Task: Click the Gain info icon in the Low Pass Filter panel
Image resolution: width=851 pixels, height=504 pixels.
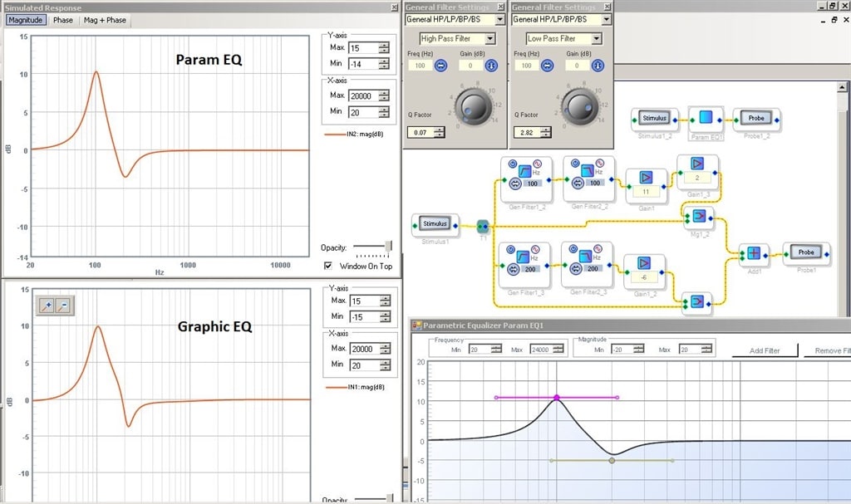Action: (598, 66)
